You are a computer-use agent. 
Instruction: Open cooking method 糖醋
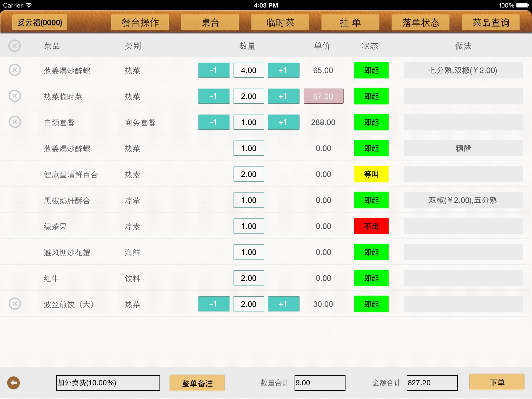(x=463, y=148)
